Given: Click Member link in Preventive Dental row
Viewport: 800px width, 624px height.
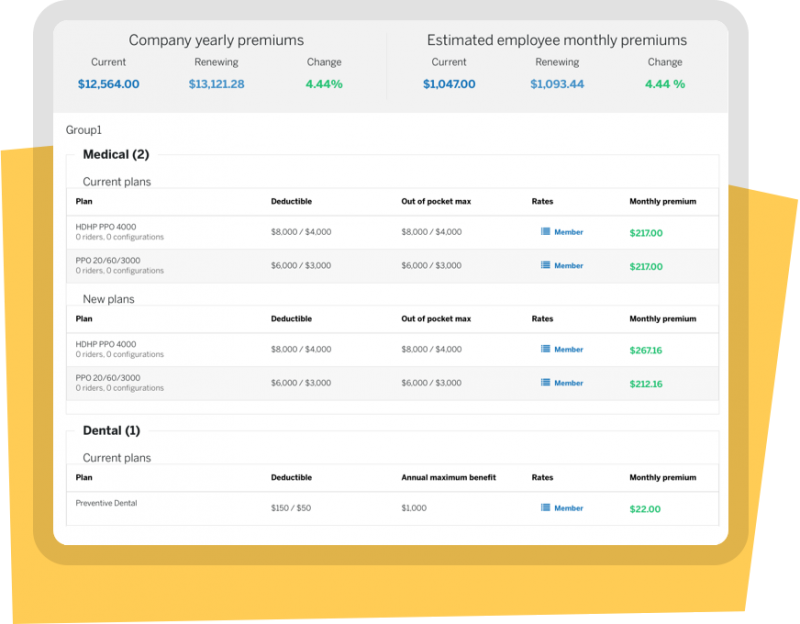Looking at the screenshot, I should (568, 508).
